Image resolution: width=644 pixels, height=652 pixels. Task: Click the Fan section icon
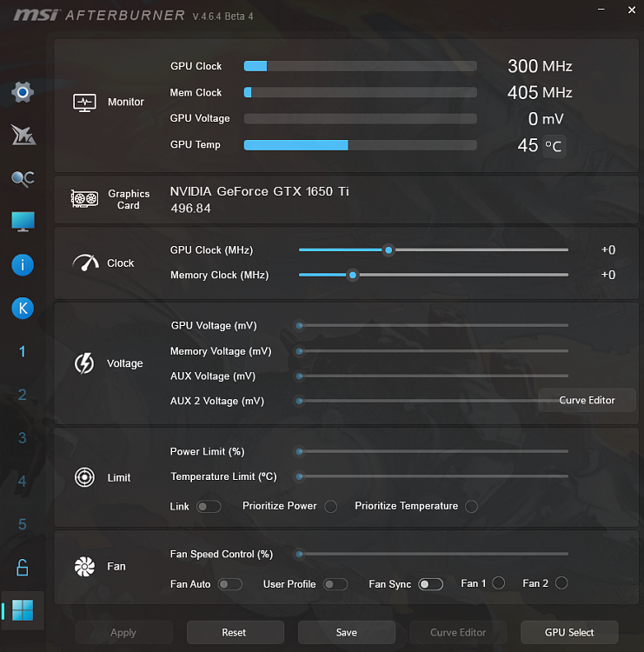[x=84, y=566]
